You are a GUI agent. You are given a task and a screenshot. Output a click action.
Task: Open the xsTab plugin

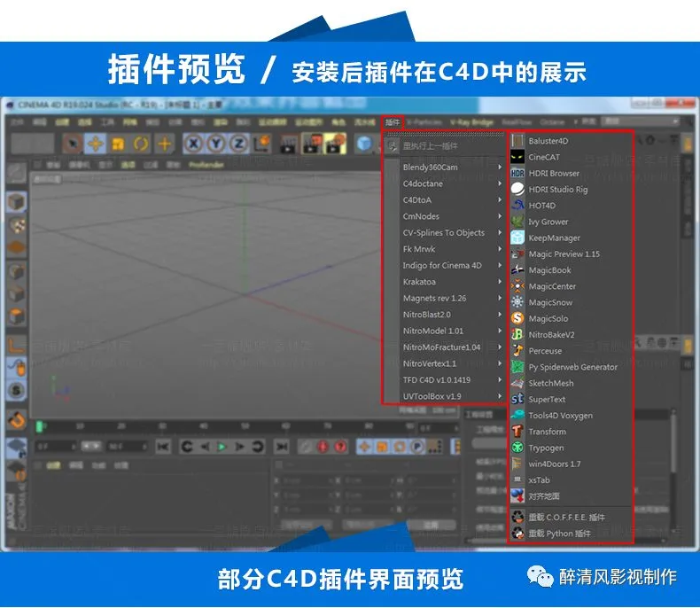point(571,479)
